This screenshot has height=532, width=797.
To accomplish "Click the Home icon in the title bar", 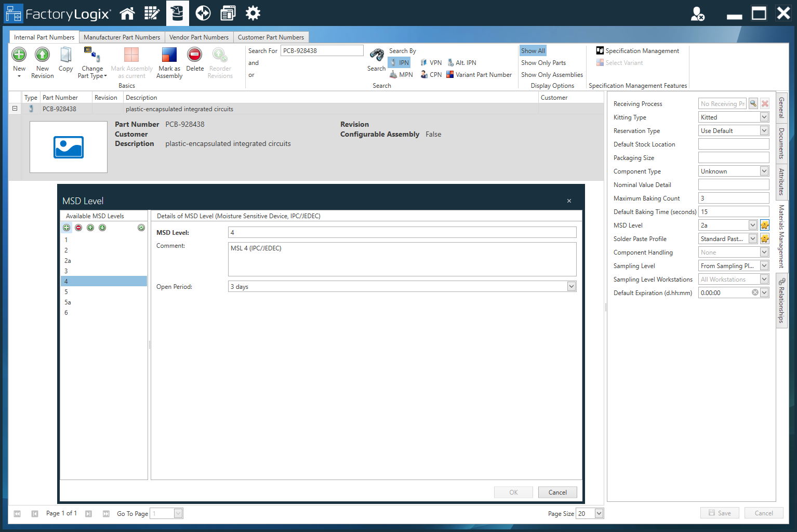I will click(127, 14).
